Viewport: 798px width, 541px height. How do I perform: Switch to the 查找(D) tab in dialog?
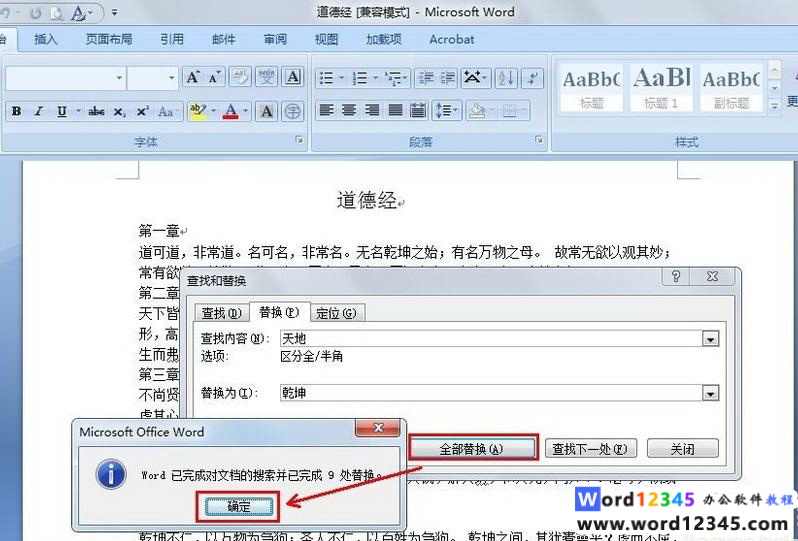(221, 313)
